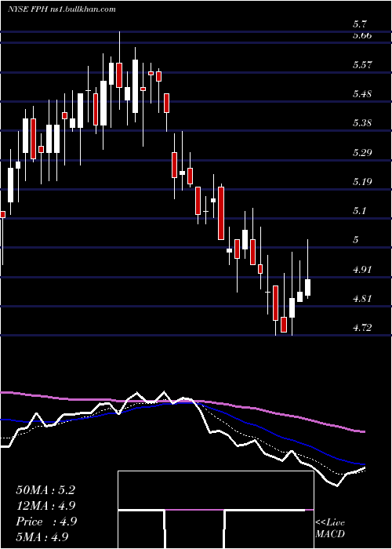The width and height of the screenshot is (392, 549).
Task: Click the 5.29 price axis label
Action: pos(362,152)
